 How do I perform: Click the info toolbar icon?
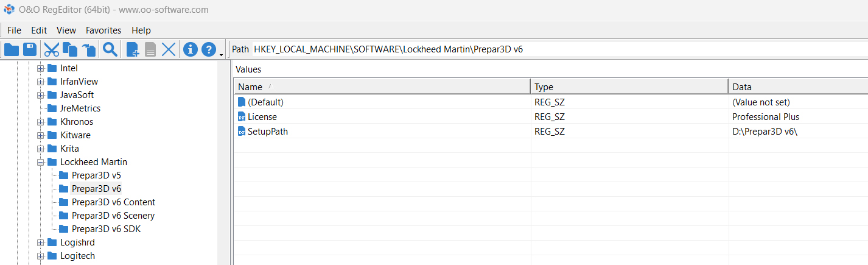point(191,49)
